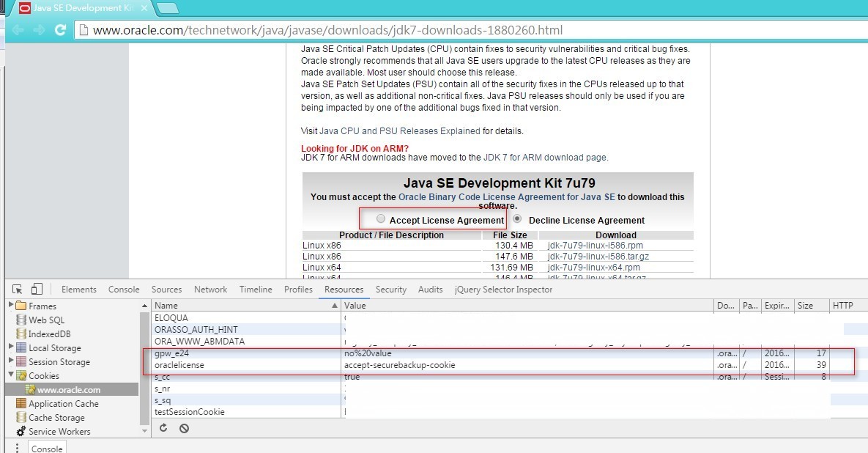The image size is (868, 453).
Task: Download jdk-7u79-linux-i586.tar.gz
Action: click(x=598, y=257)
